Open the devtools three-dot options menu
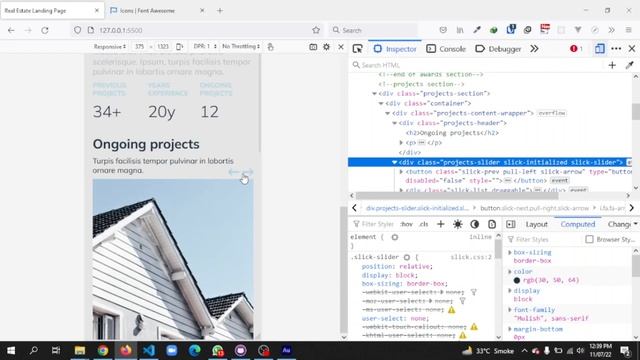 coord(616,49)
